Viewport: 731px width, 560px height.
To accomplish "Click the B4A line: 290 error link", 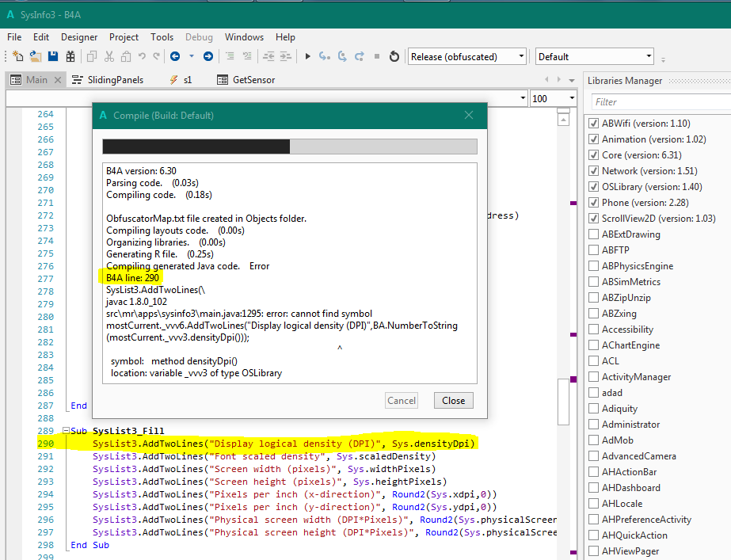I will [133, 278].
